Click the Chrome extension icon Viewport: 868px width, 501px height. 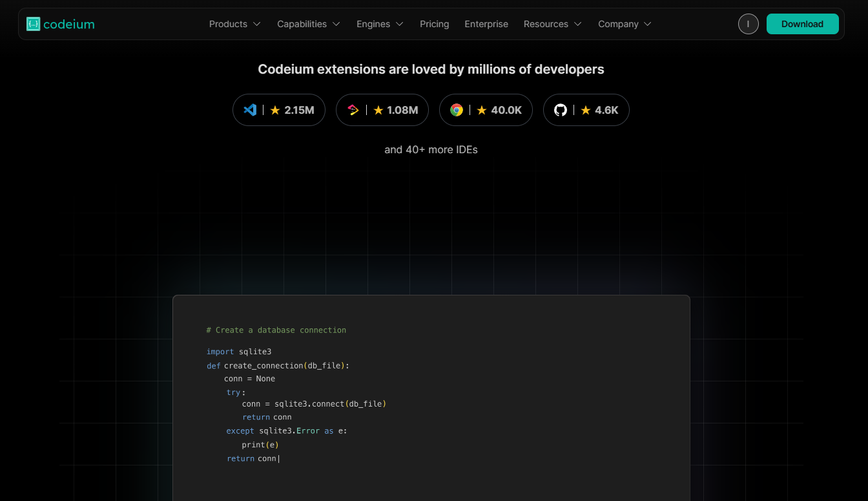point(457,110)
